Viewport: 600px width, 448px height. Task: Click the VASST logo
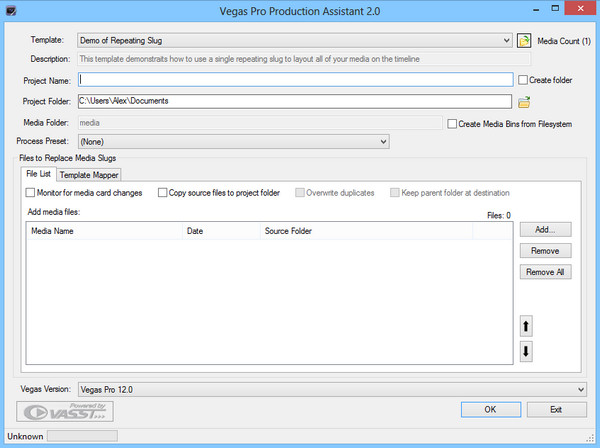(x=68, y=410)
